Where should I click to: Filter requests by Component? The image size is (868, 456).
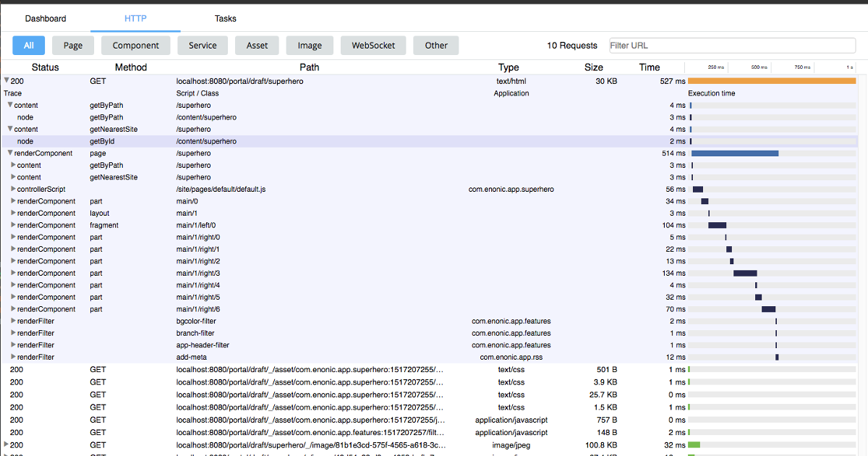coord(135,45)
